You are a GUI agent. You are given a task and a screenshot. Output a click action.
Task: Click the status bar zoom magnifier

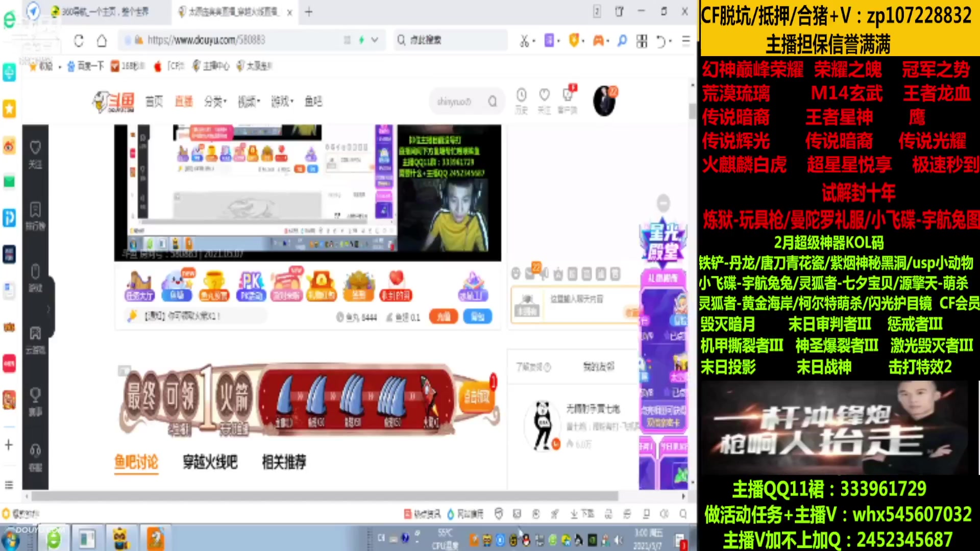coord(683,514)
